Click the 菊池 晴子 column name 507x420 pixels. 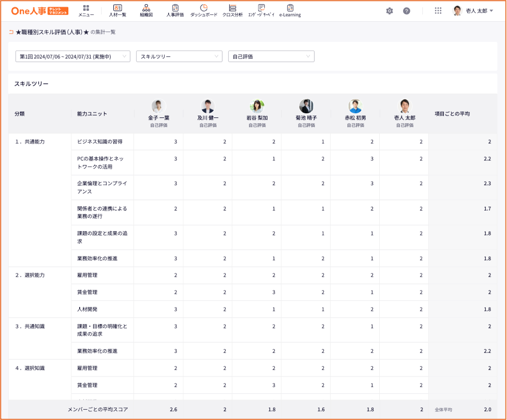click(x=306, y=118)
